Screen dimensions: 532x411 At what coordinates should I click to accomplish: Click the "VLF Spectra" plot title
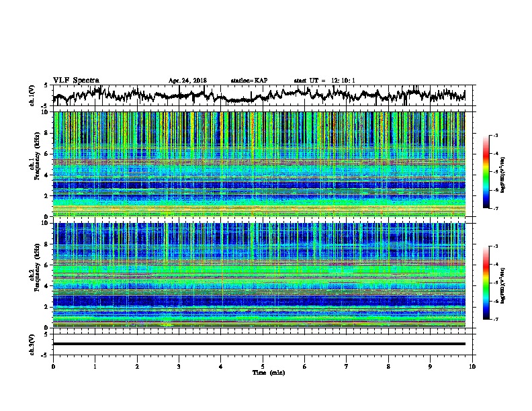pyautogui.click(x=76, y=81)
